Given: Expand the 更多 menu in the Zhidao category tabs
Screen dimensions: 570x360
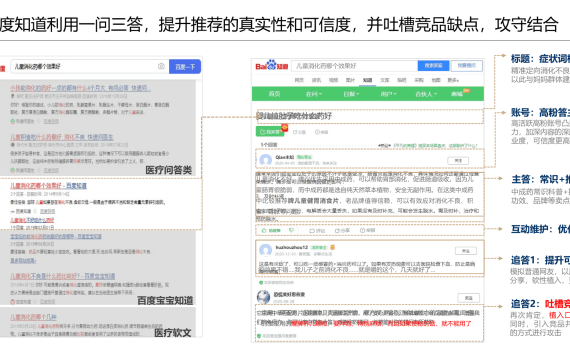Looking at the screenshot, I should 453,80.
